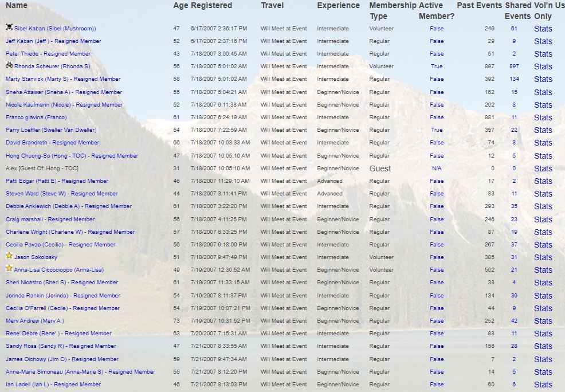Click the star icon beside Jason Sokolosky

[x=9, y=257]
